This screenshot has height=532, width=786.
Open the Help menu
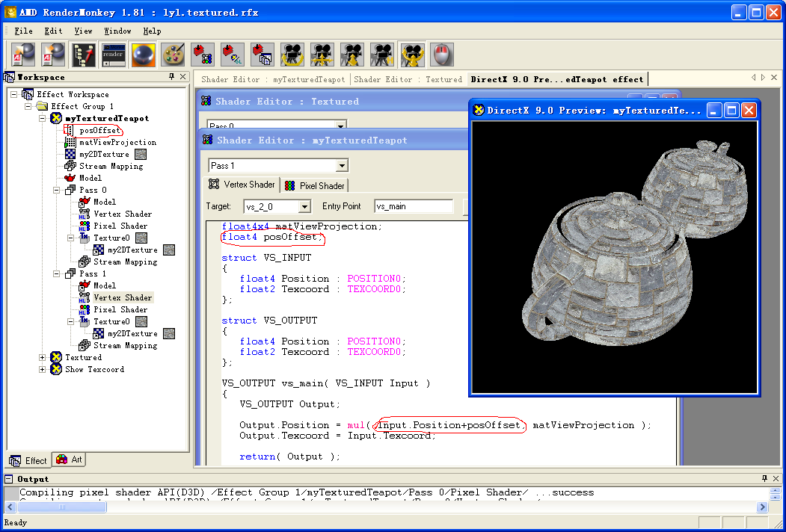coord(152,31)
